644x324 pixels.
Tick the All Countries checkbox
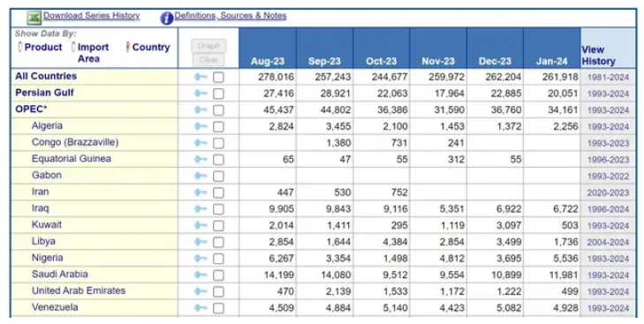(218, 77)
